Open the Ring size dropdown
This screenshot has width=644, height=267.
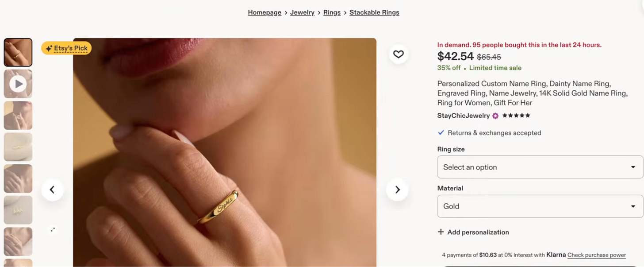pos(540,167)
